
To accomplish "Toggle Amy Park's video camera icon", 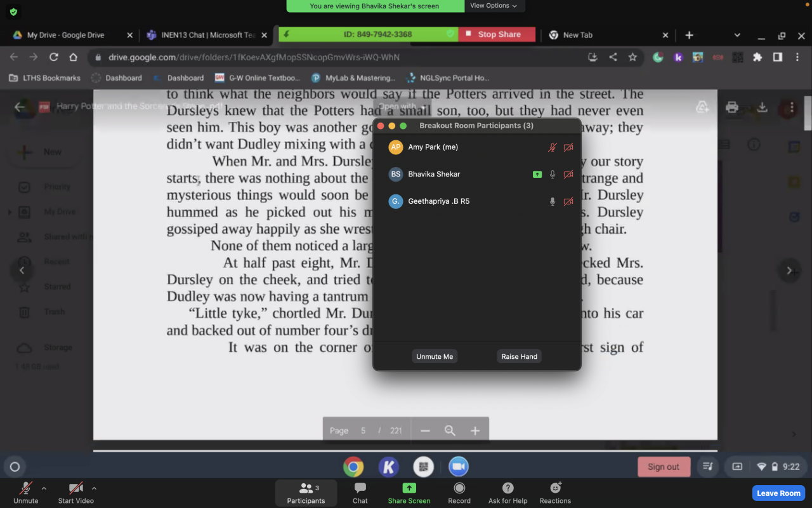I will click(x=568, y=147).
